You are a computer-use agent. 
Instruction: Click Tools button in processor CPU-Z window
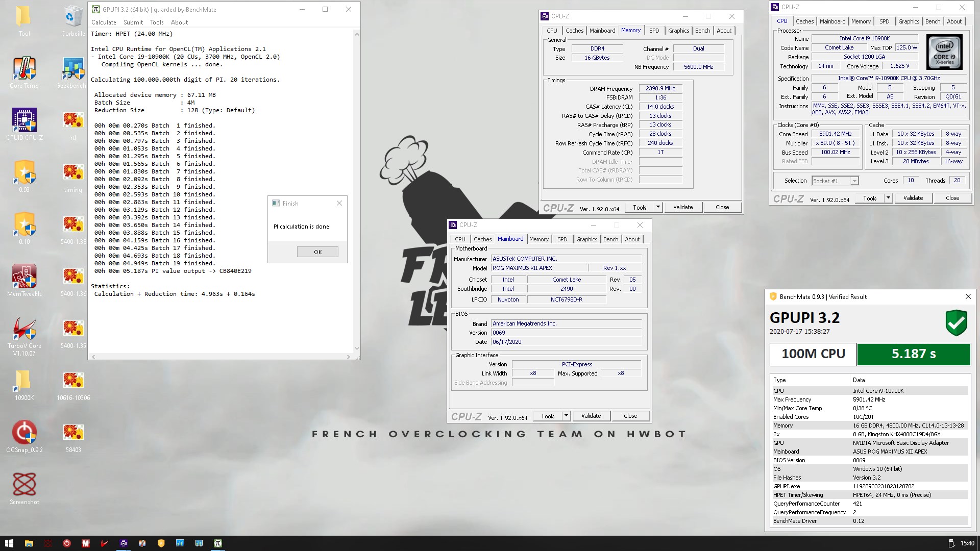870,198
